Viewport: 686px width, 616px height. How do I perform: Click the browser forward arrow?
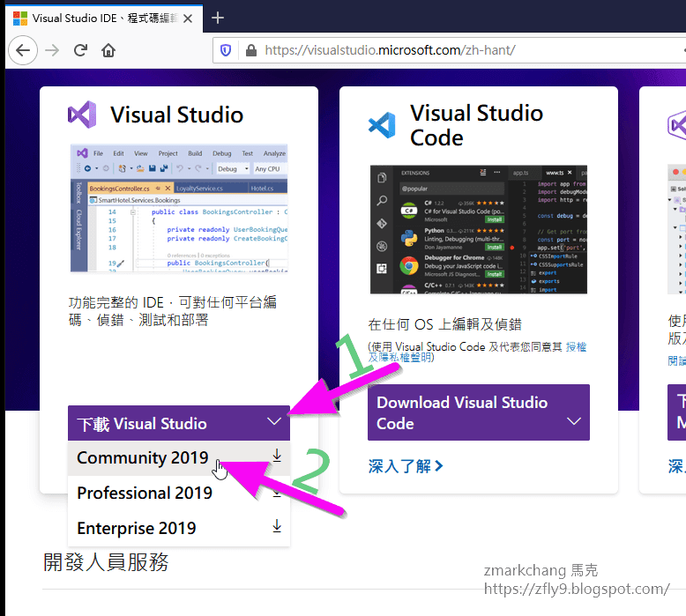click(52, 50)
